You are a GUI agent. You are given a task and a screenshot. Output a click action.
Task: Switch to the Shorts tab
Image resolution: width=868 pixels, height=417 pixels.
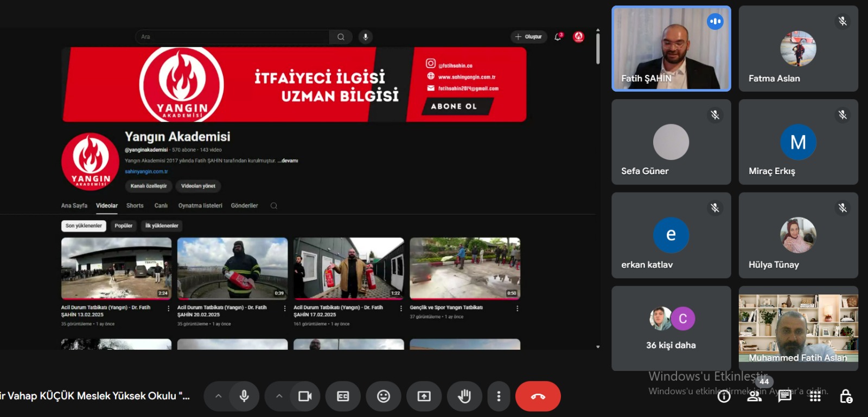(x=135, y=206)
